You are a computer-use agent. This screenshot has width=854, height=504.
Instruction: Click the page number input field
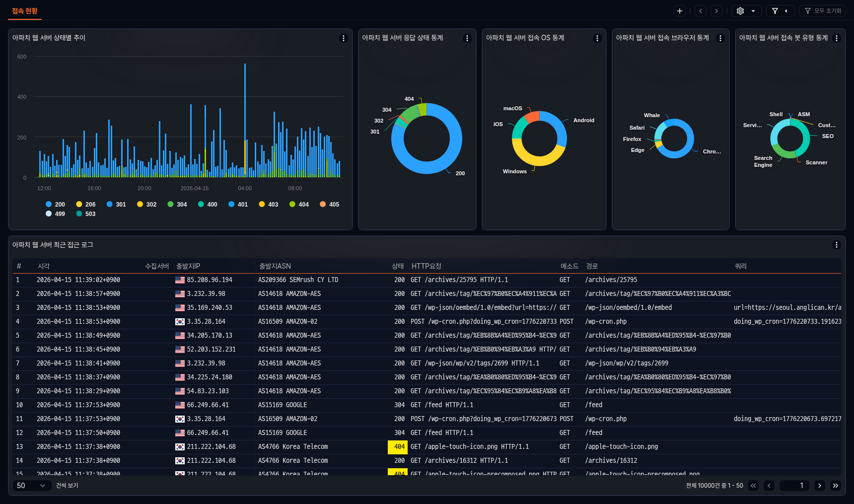tap(794, 486)
